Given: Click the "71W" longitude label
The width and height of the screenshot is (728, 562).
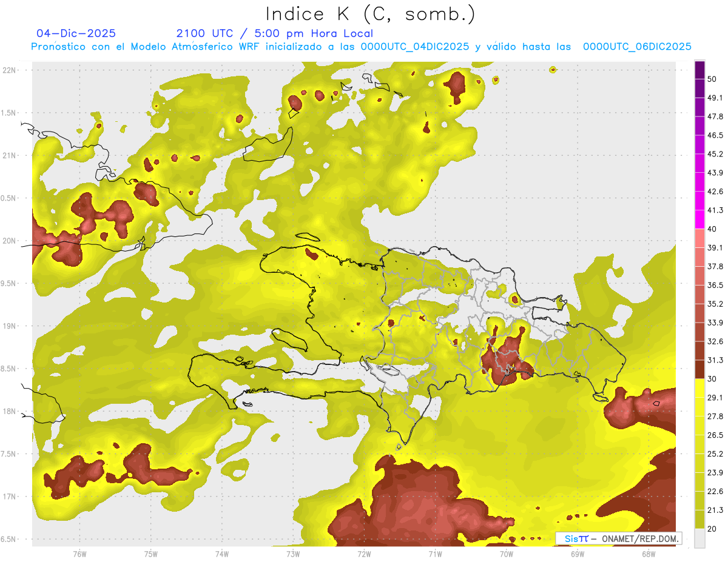Looking at the screenshot, I should (x=435, y=554).
